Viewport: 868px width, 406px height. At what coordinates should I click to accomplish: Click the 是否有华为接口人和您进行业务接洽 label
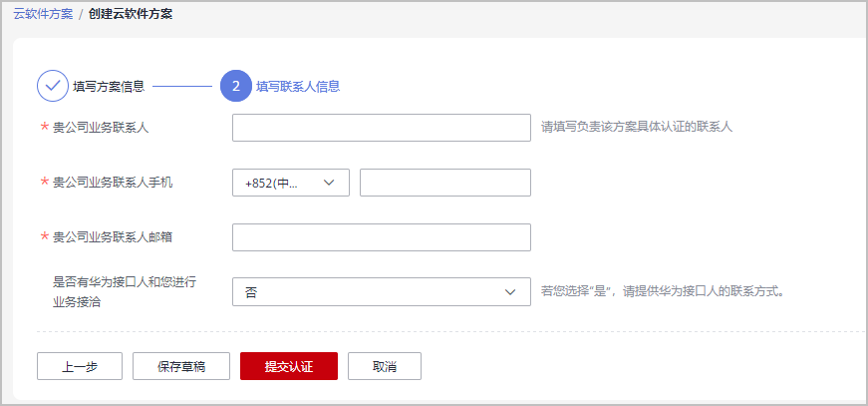(x=125, y=292)
